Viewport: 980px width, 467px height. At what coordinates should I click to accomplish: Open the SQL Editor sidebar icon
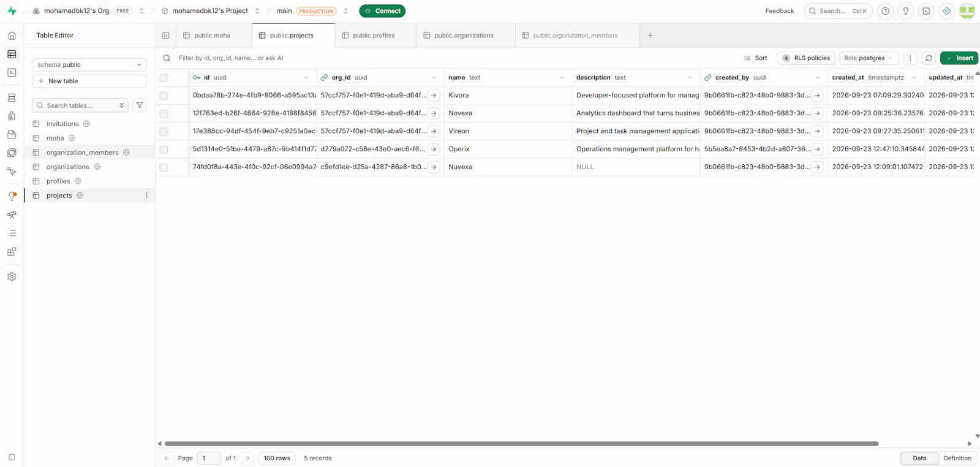click(x=12, y=72)
